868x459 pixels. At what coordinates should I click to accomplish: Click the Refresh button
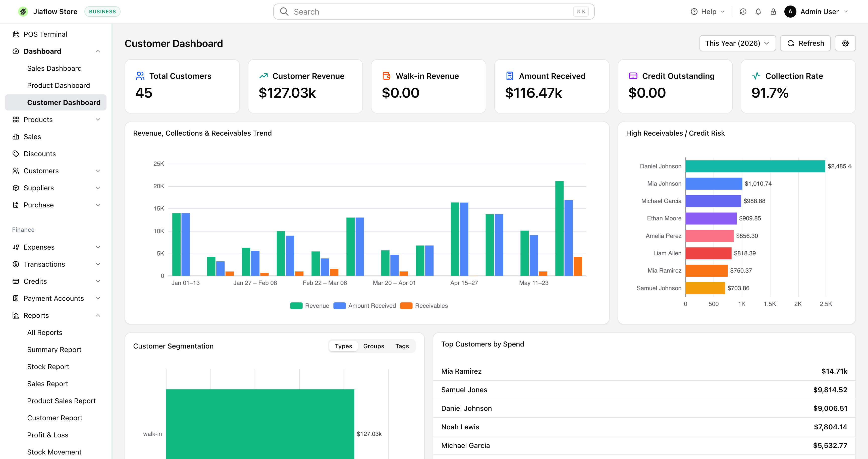point(805,43)
